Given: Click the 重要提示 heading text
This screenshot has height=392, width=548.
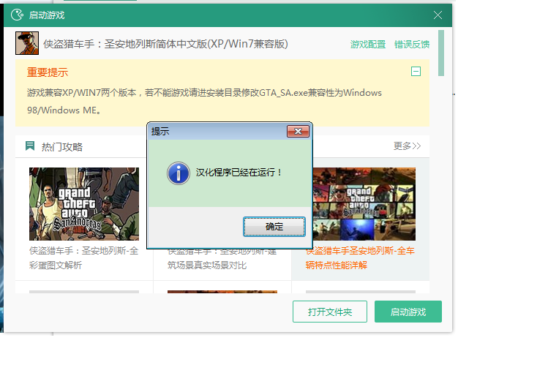Looking at the screenshot, I should [x=48, y=72].
